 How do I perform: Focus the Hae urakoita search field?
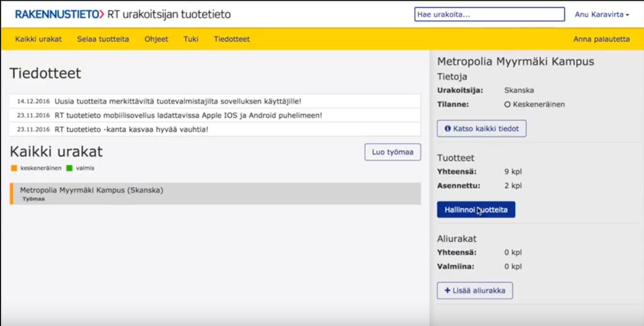pyautogui.click(x=489, y=14)
